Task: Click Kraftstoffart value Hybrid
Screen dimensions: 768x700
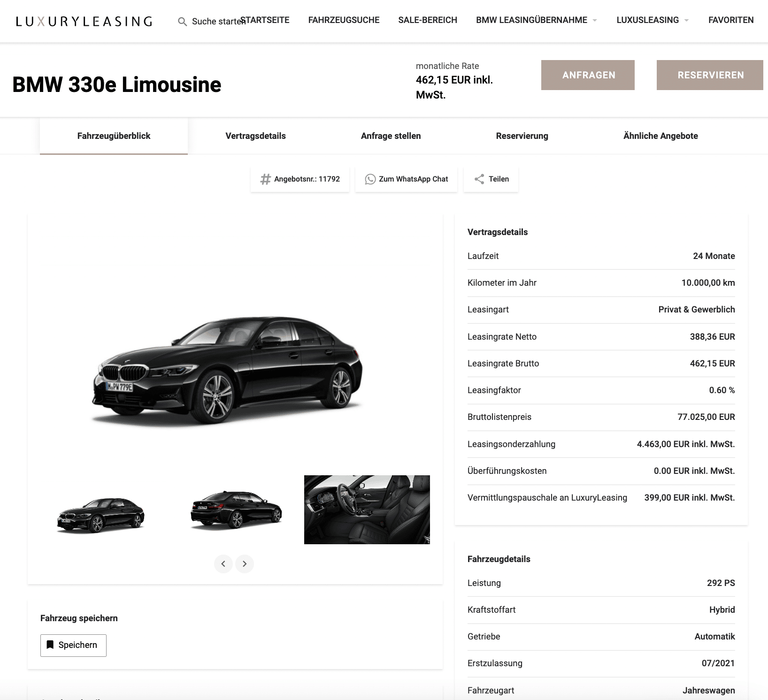Action: pos(722,610)
